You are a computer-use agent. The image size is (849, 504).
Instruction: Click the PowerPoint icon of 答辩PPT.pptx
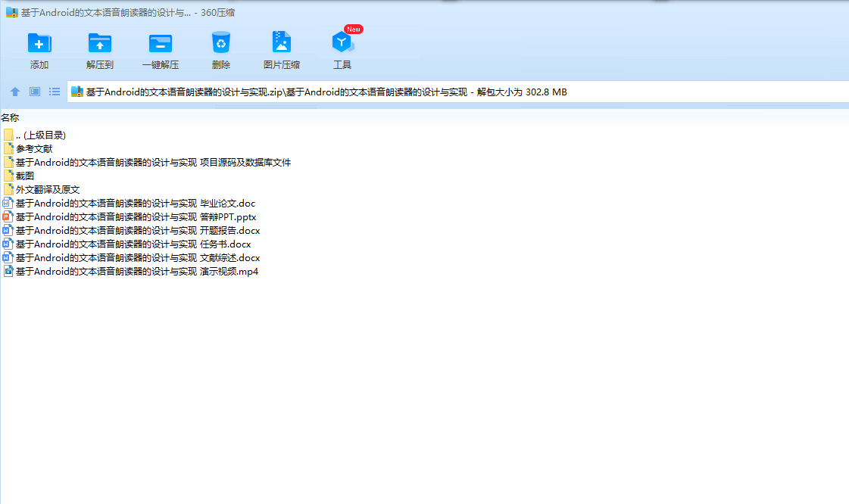pyautogui.click(x=8, y=216)
